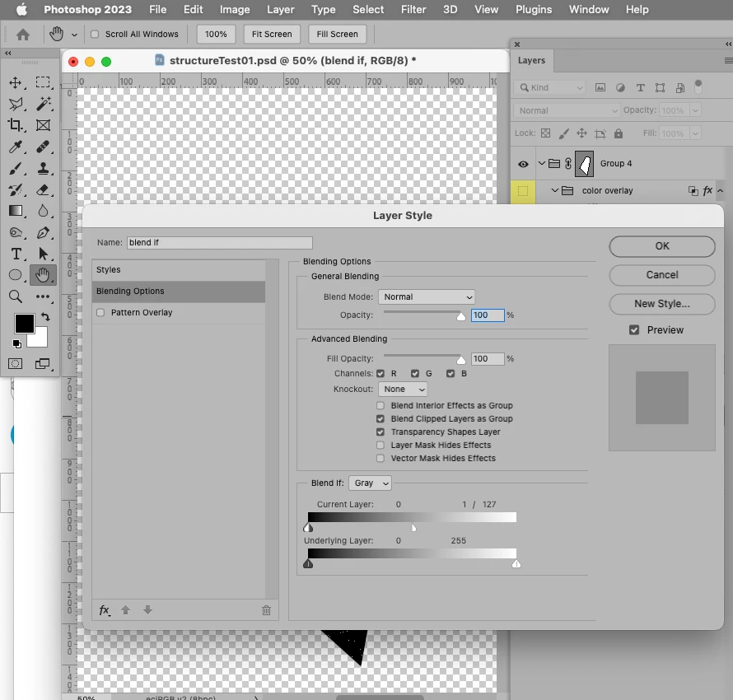Select the Eyedropper tool
The height and width of the screenshot is (700, 733).
[x=16, y=147]
